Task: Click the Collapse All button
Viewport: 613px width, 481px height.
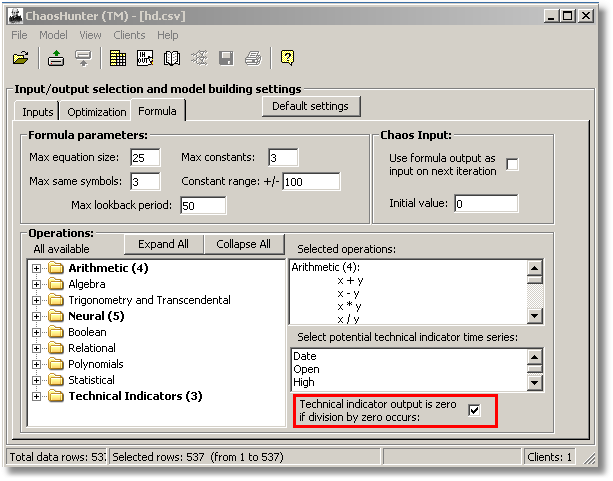Action: click(x=244, y=244)
